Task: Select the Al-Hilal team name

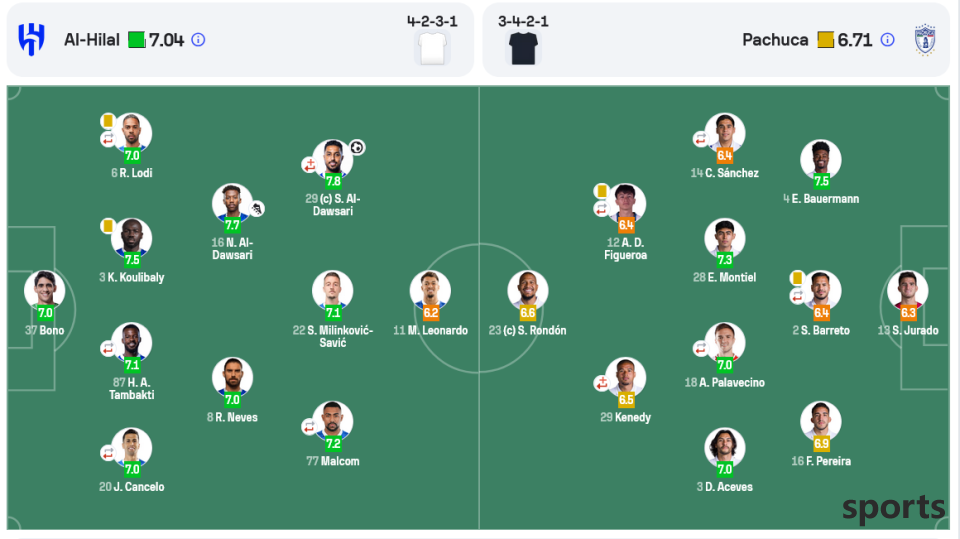Action: [x=92, y=40]
